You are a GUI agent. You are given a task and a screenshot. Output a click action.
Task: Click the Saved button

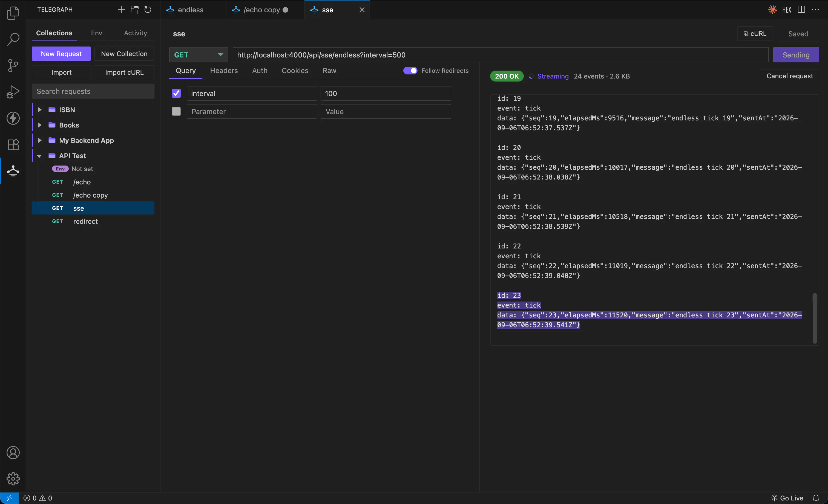click(x=798, y=34)
